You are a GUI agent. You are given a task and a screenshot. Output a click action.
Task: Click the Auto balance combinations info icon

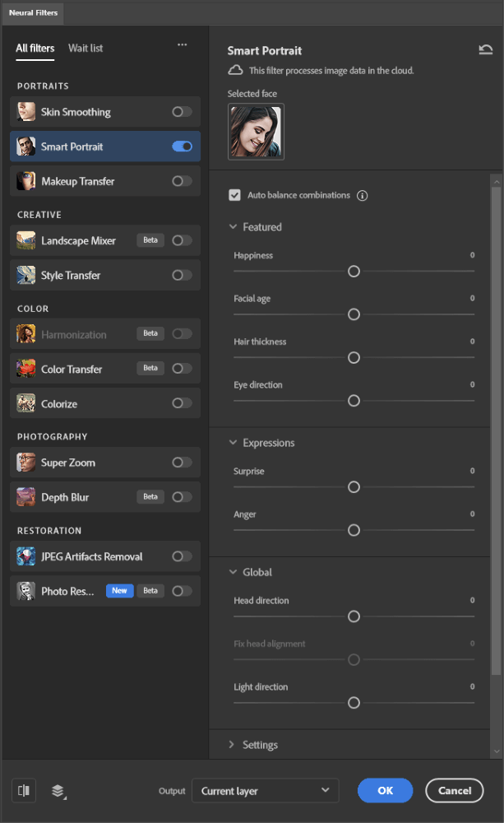(x=362, y=196)
